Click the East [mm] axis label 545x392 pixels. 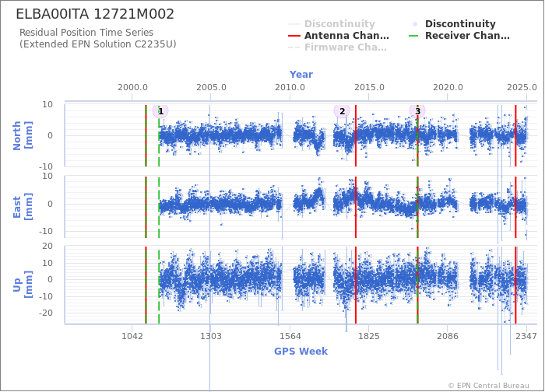point(23,207)
